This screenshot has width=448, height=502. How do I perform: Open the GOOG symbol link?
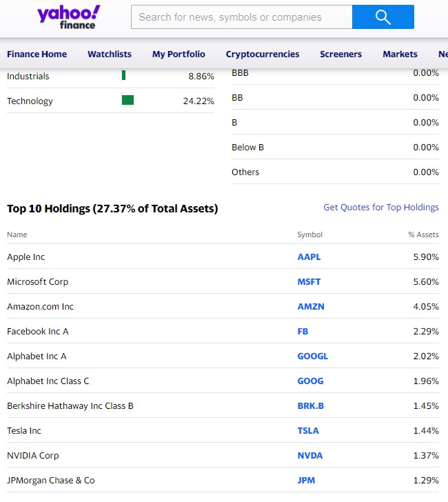(x=310, y=381)
